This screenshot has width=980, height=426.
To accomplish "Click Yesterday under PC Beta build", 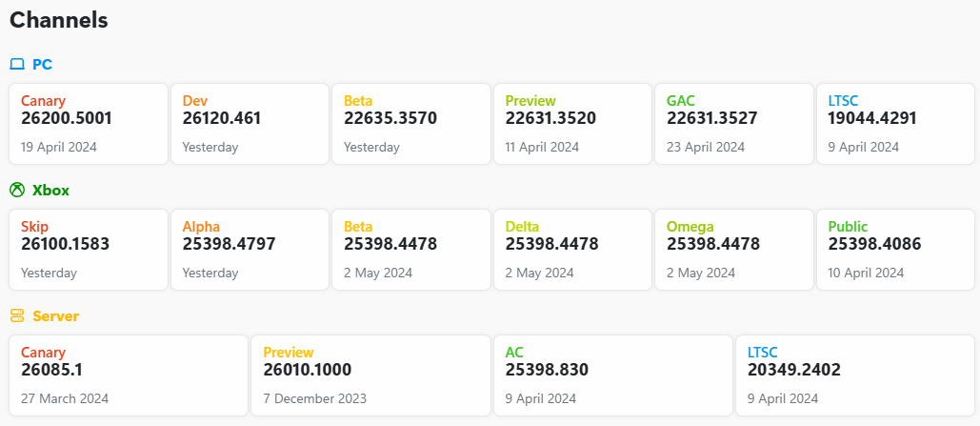I will point(371,148).
